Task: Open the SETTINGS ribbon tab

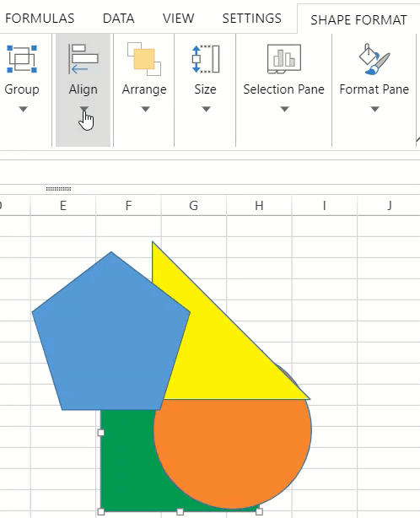Action: point(251,19)
